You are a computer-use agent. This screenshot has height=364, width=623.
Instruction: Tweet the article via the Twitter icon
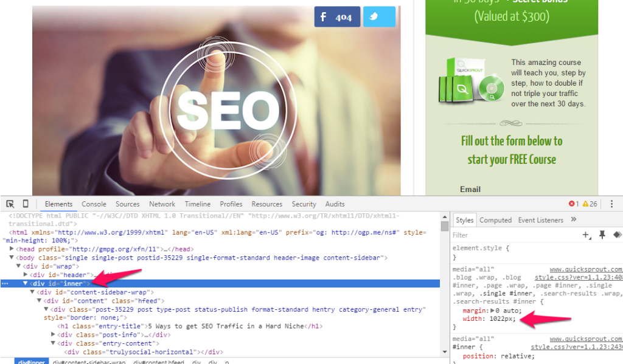click(380, 16)
